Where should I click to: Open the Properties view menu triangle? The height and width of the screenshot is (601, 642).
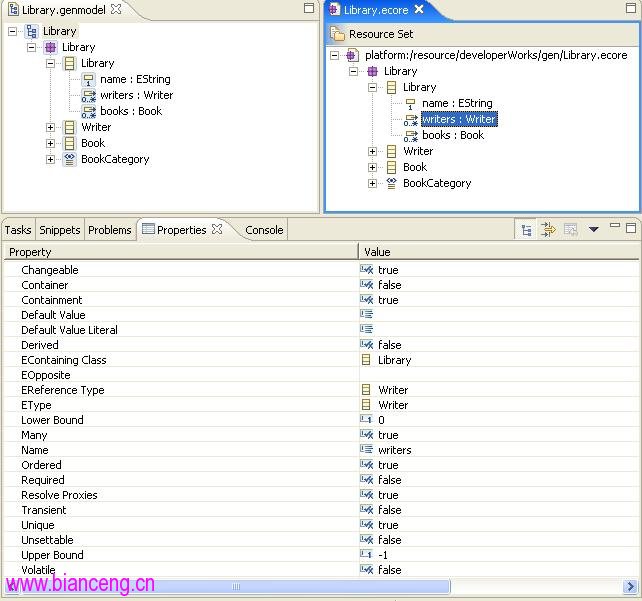pyautogui.click(x=594, y=229)
